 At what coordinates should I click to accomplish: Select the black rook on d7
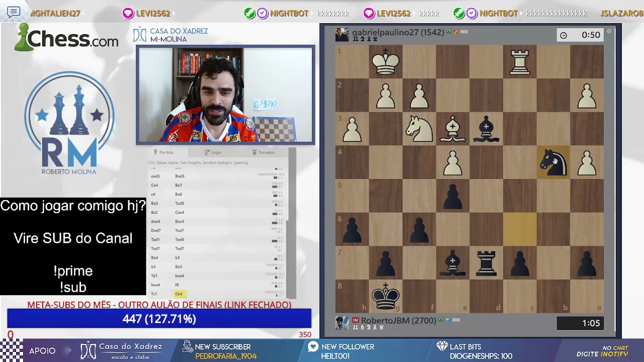[486, 263]
